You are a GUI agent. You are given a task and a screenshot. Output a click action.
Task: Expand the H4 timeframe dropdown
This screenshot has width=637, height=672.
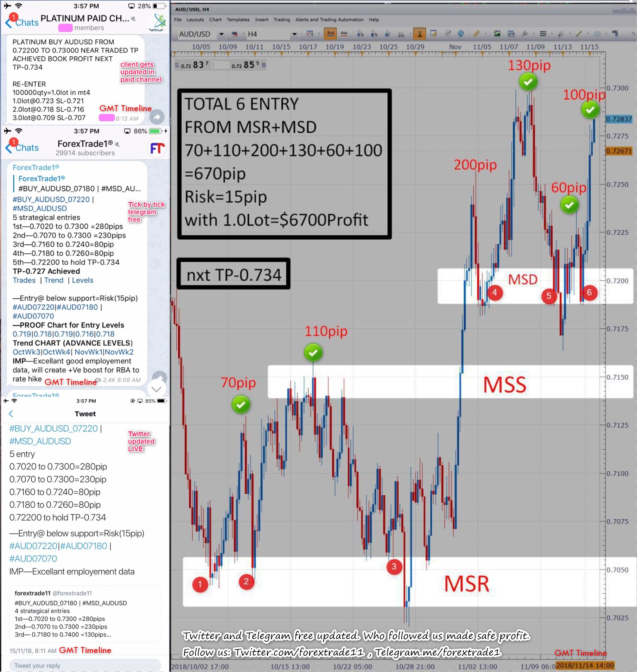click(x=294, y=34)
